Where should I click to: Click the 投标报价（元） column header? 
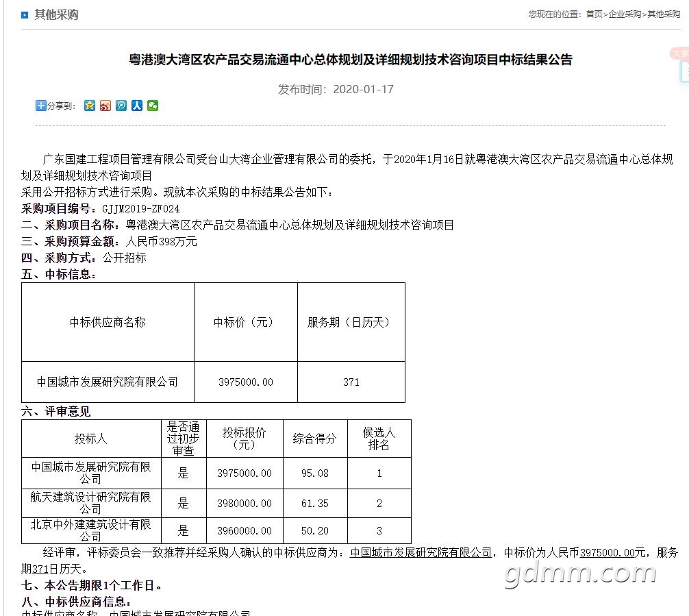click(x=245, y=439)
